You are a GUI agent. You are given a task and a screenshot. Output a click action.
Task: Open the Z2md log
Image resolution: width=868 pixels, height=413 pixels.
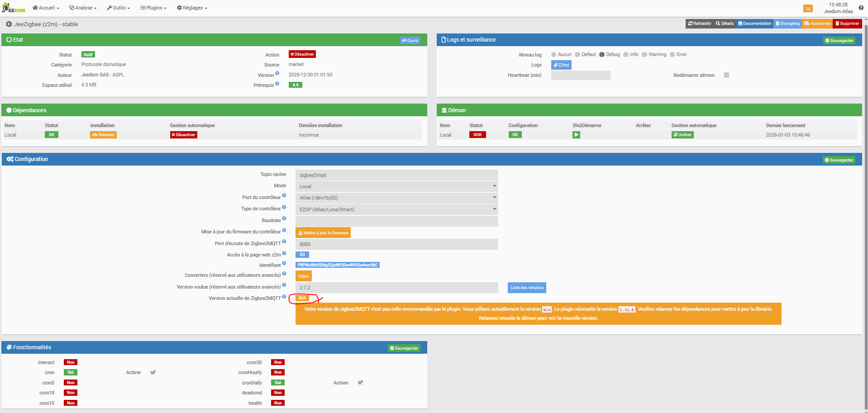(x=561, y=65)
